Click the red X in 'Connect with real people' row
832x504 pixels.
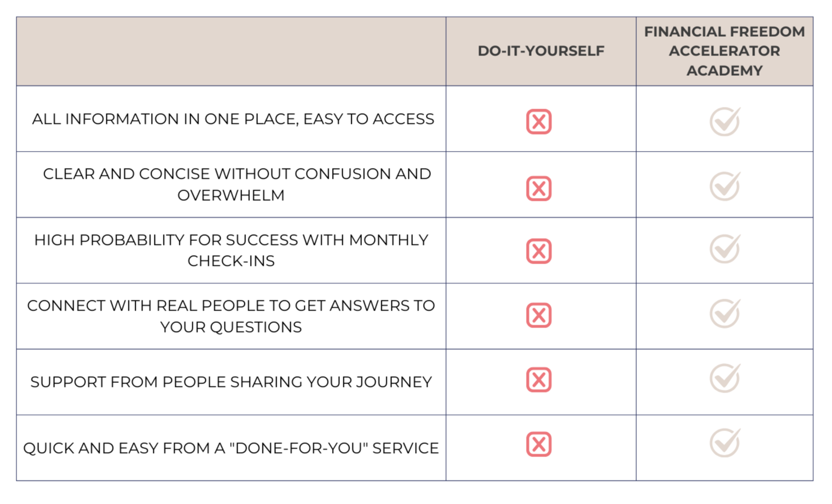pos(538,316)
